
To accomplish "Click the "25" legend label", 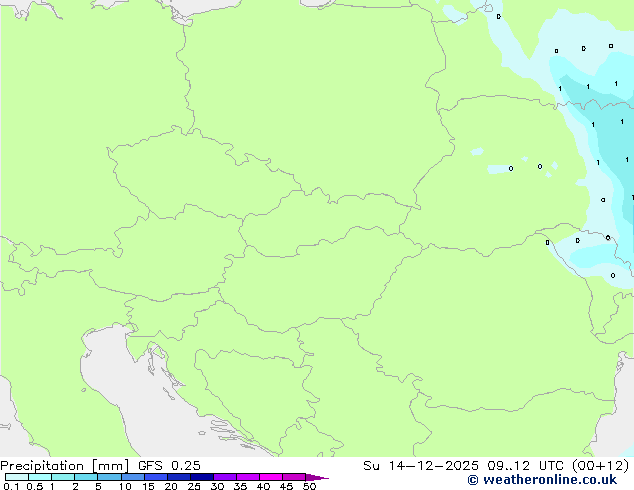I will pyautogui.click(x=194, y=486).
